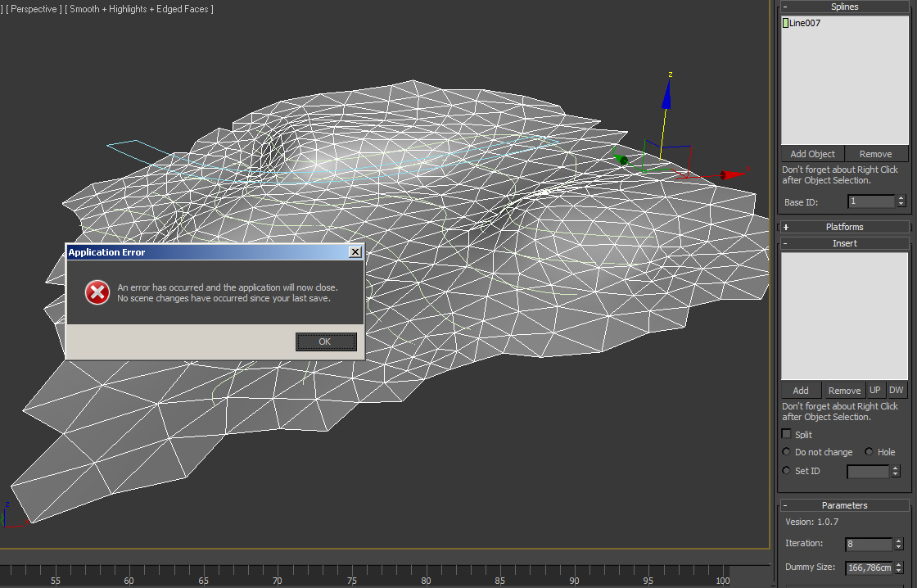Click Remove under the Splines list
Image resolution: width=917 pixels, height=588 pixels.
[875, 154]
